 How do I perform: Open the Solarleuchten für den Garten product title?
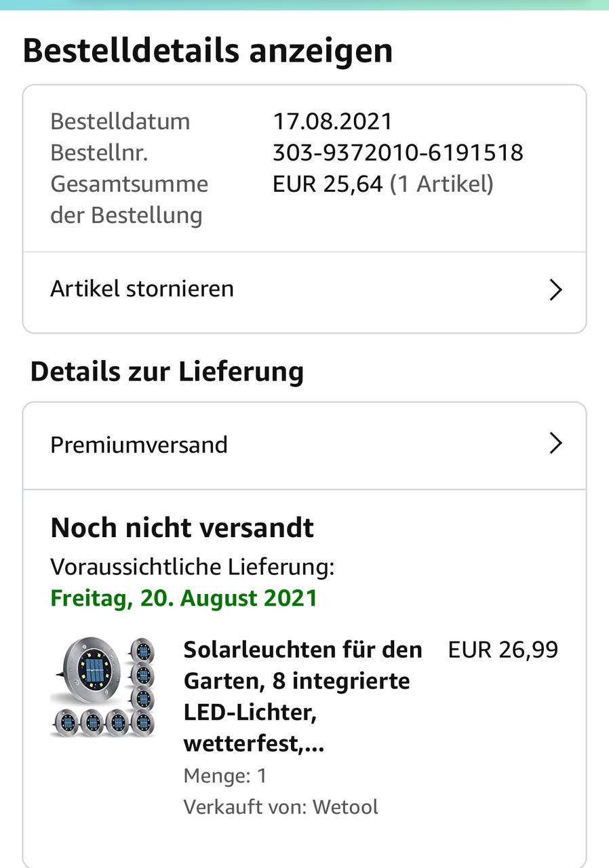tap(302, 696)
